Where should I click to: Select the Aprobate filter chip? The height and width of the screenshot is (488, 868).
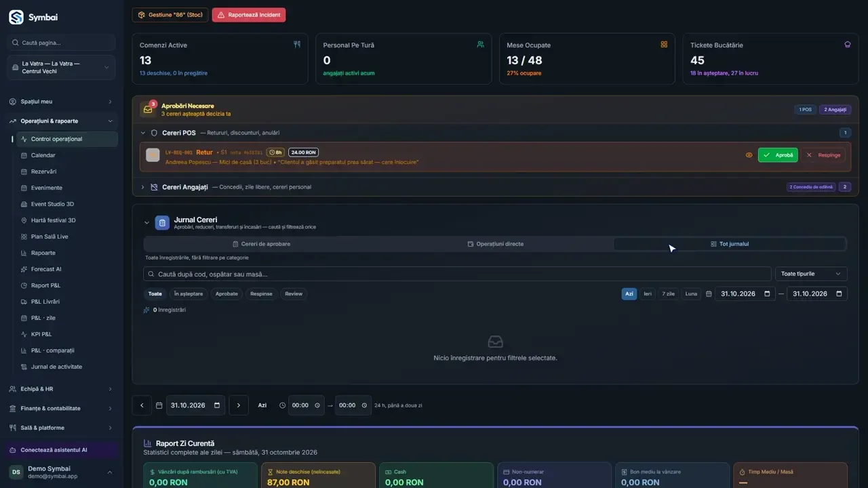[x=226, y=293]
